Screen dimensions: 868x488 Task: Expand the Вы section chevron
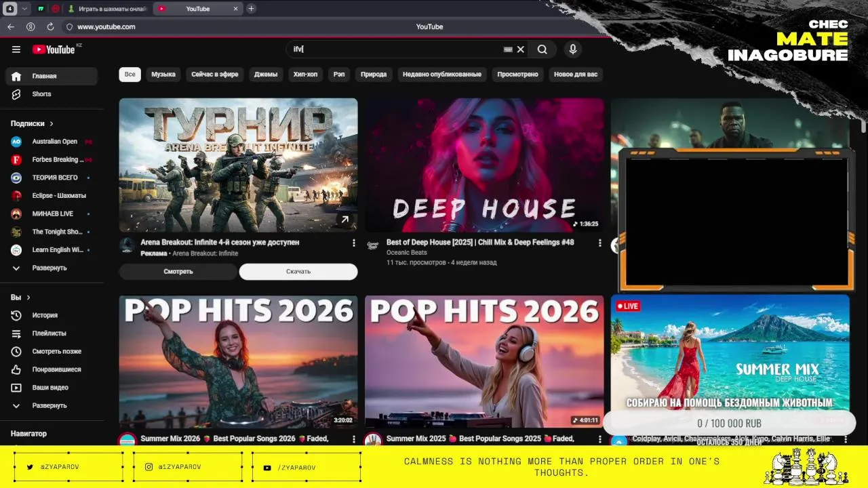click(28, 298)
